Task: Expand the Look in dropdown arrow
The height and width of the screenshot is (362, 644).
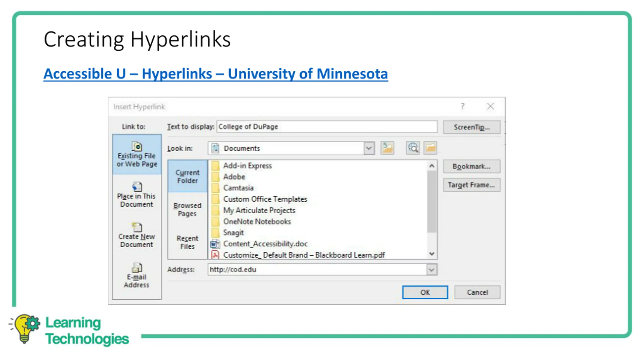Action: (x=369, y=148)
